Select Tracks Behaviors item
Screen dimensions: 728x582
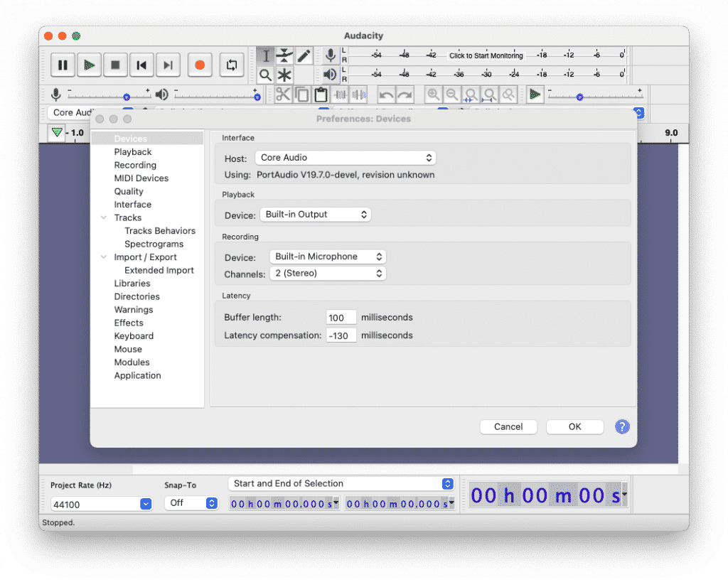160,231
